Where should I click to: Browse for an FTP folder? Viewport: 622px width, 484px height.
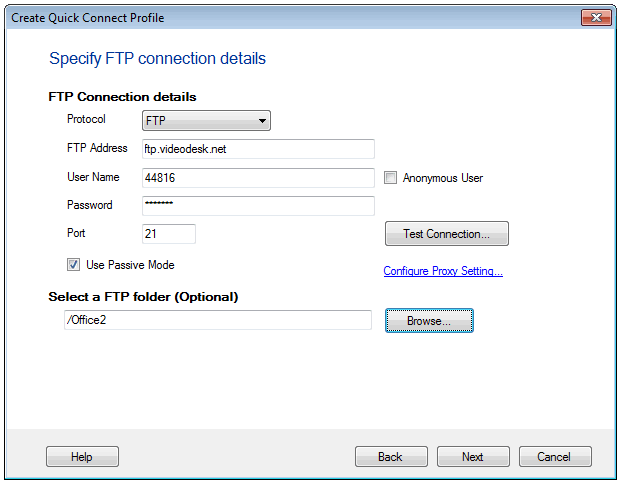pos(429,320)
